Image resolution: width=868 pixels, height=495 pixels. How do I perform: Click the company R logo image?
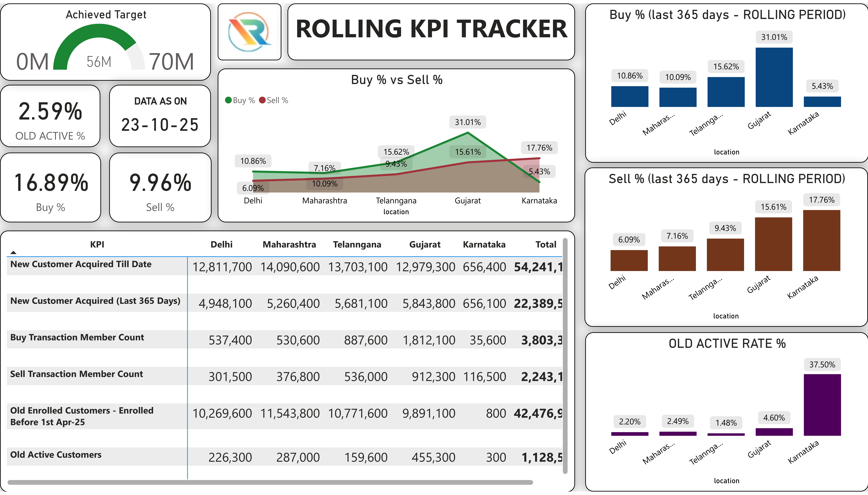[x=249, y=32]
